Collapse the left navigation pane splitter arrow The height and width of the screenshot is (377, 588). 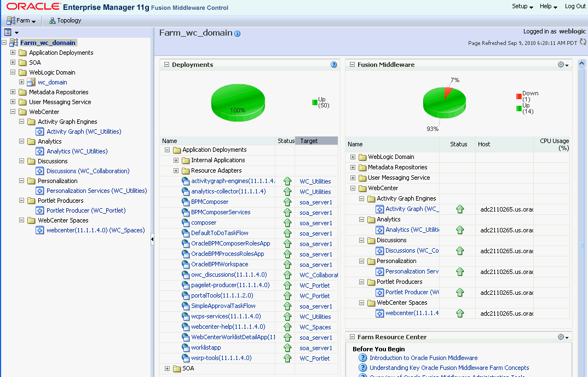point(152,239)
